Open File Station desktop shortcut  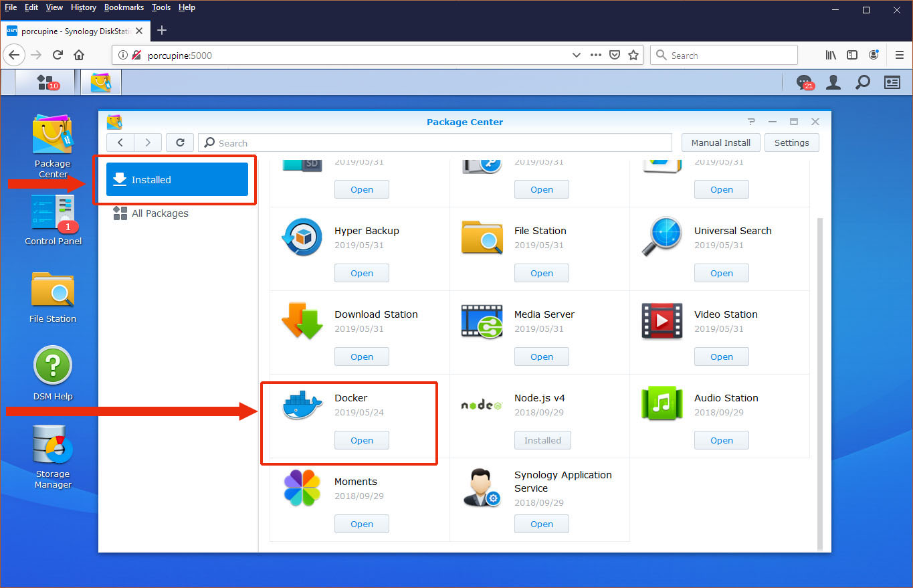click(53, 296)
